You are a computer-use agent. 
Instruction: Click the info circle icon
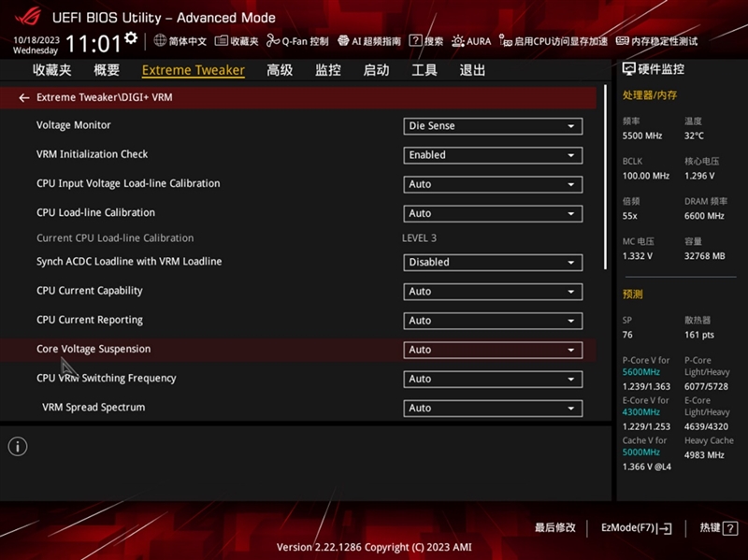18,447
